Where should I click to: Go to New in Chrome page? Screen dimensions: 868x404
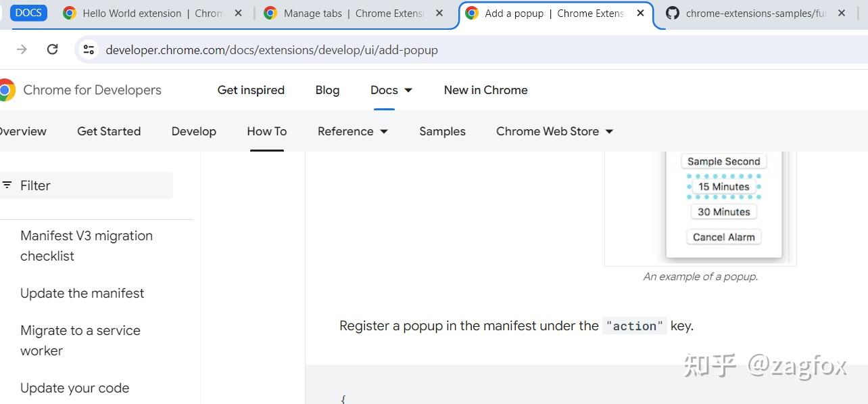[485, 90]
